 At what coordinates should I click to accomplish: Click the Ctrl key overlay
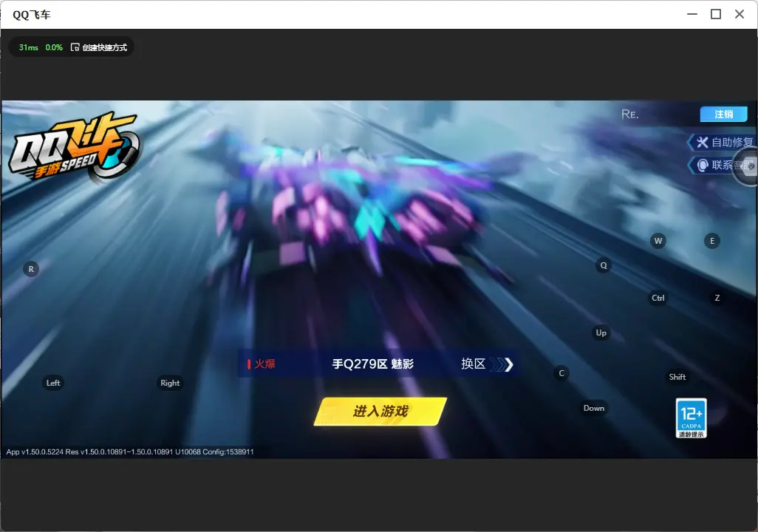click(658, 298)
